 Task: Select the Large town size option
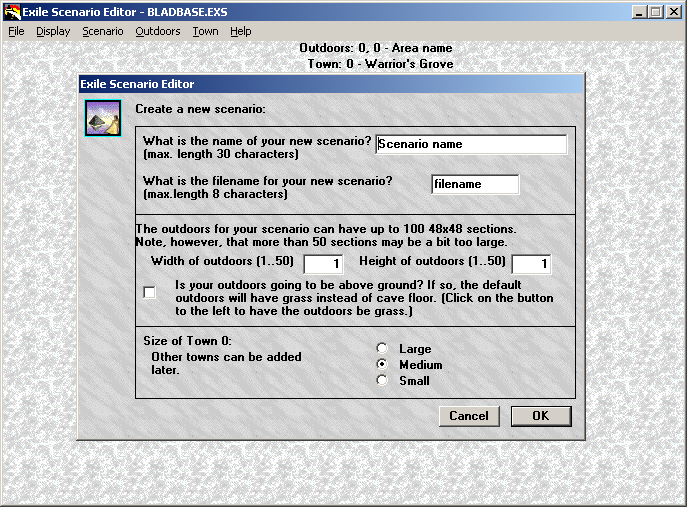coord(381,349)
